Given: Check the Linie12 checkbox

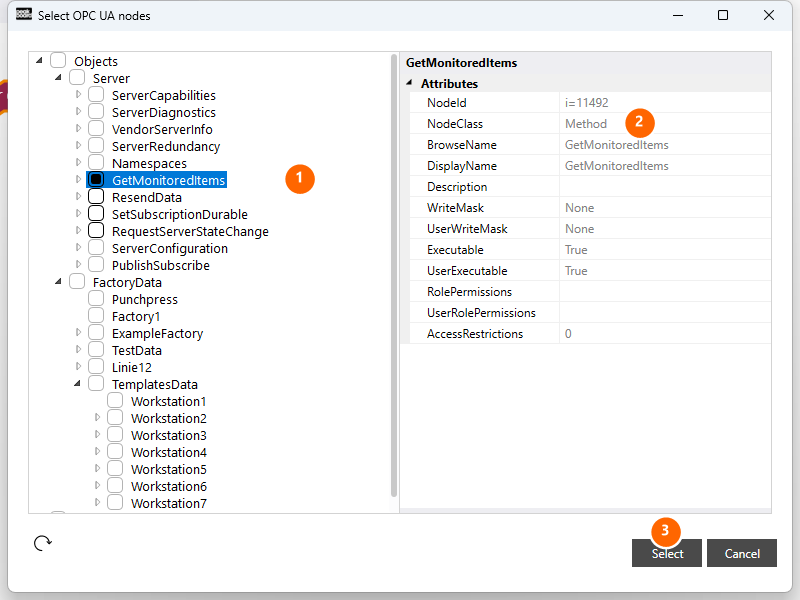Looking at the screenshot, I should [96, 367].
